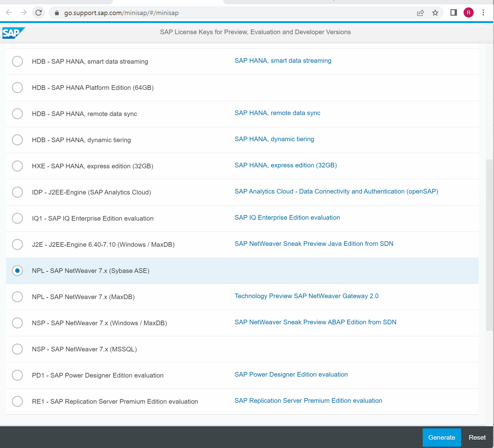Click the page vertical scrollbar thumb
This screenshot has height=448, width=494.
point(489,245)
